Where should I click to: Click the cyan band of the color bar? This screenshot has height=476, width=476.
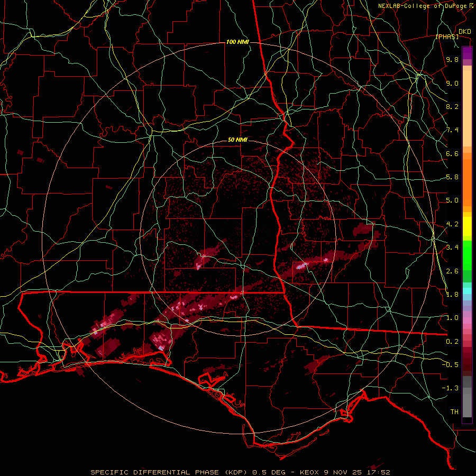(467, 291)
